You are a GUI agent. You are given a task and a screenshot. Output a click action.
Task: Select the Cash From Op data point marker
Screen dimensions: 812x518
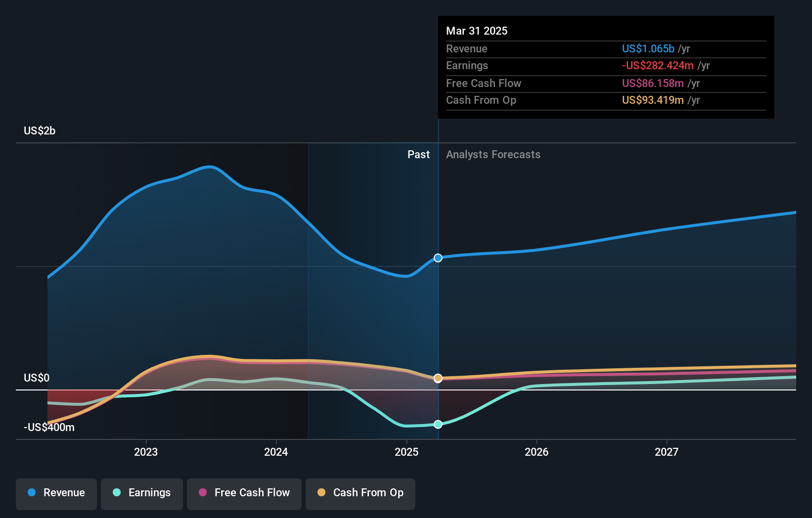(438, 378)
